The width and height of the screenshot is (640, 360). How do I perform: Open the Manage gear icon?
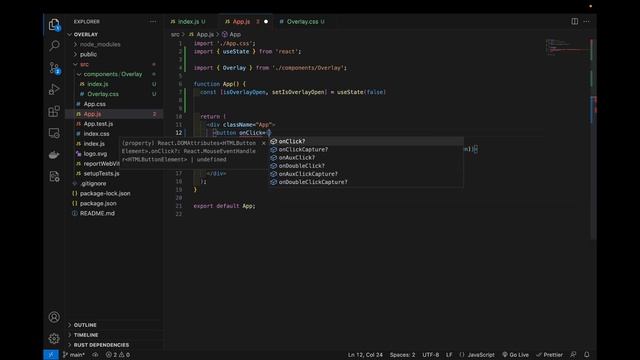54,338
